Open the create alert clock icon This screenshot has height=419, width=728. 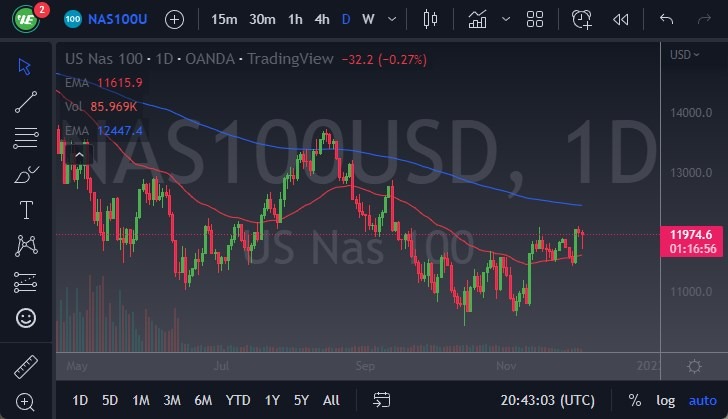[581, 19]
